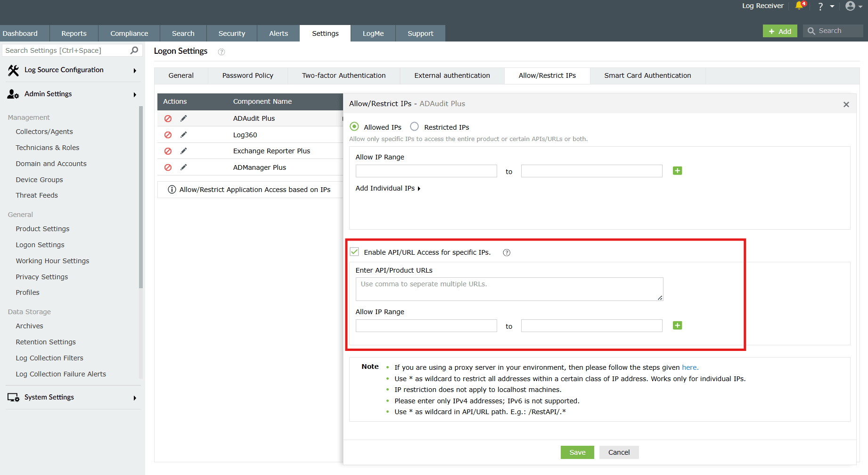
Task: Click the search magnifier in Settings search box
Action: (x=134, y=50)
